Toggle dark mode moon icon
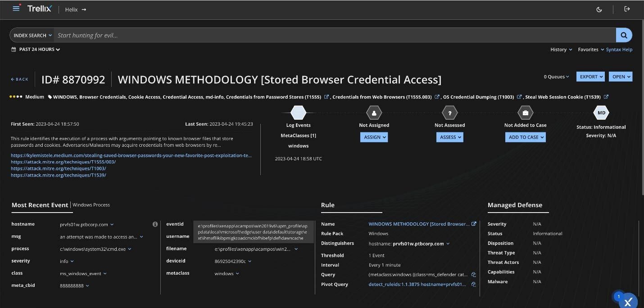The height and width of the screenshot is (308, 644). point(599,9)
